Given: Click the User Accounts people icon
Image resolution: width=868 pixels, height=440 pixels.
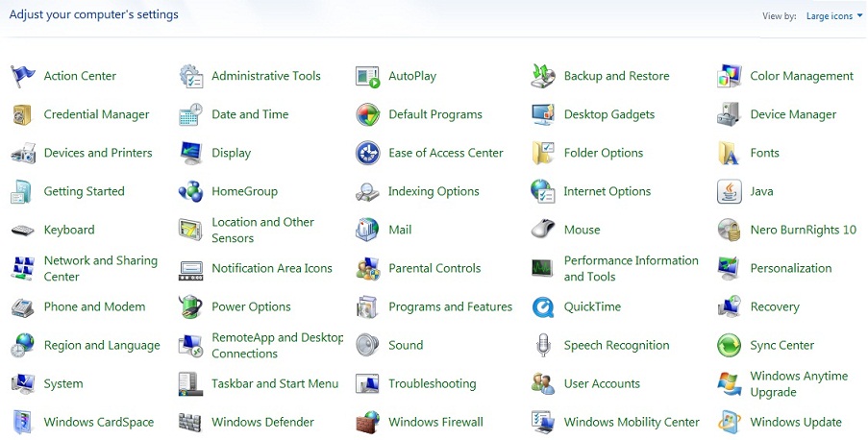Looking at the screenshot, I should point(543,383).
